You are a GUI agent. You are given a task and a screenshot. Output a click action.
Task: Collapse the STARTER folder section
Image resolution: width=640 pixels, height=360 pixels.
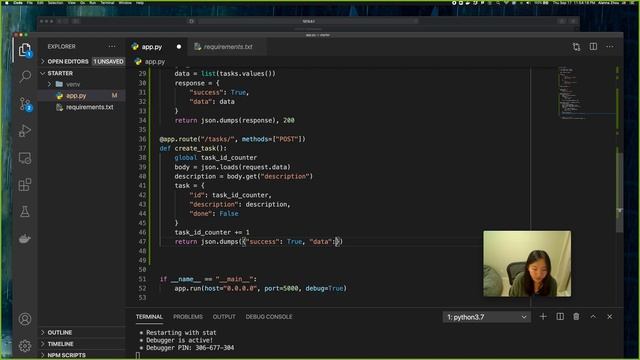(x=60, y=73)
